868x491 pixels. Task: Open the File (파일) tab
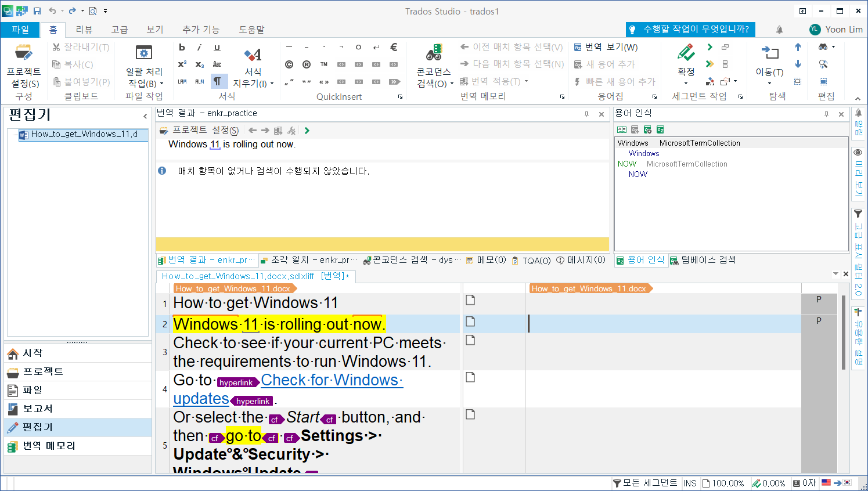[x=20, y=29]
